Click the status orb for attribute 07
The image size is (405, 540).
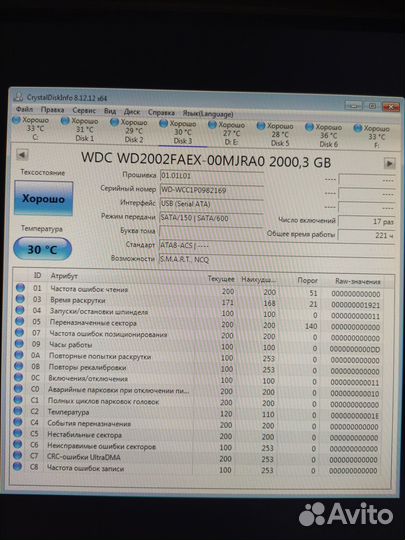19,332
